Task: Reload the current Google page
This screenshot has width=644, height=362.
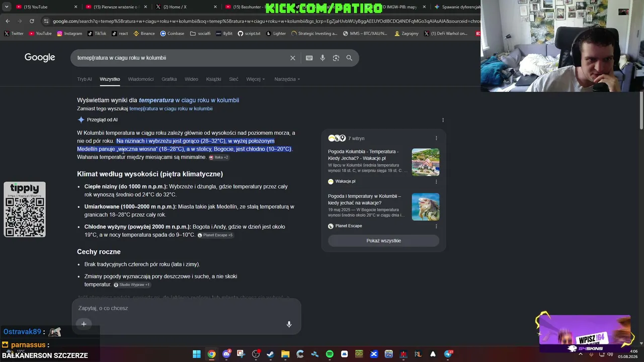Action: point(32,21)
